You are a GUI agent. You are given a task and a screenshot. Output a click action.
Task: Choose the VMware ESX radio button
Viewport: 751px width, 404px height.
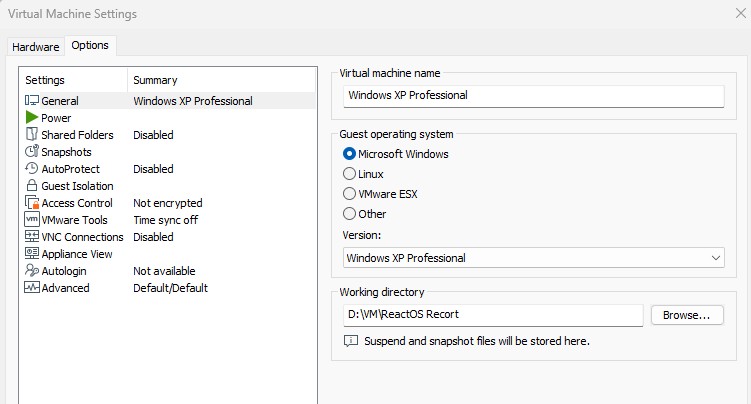pos(350,194)
